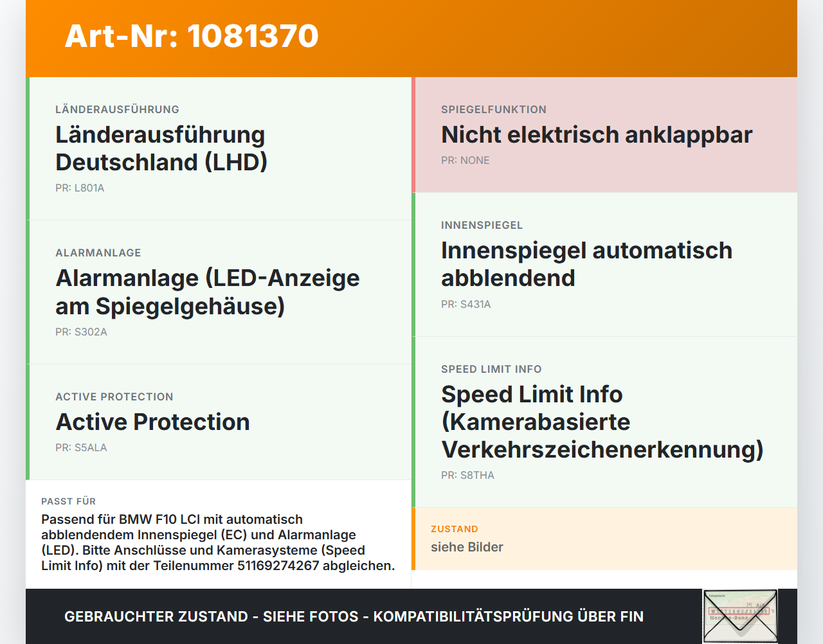The width and height of the screenshot is (823, 644).
Task: Select the Active Protection card title
Action: pos(152,422)
